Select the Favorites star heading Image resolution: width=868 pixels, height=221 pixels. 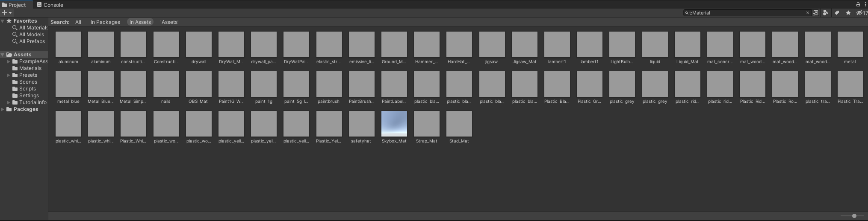[x=21, y=21]
